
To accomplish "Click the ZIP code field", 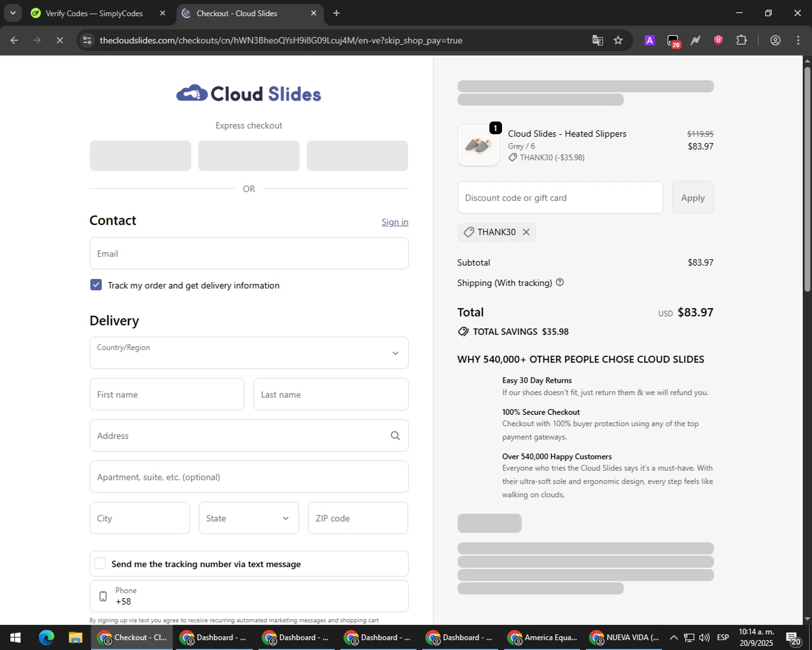I will [358, 518].
